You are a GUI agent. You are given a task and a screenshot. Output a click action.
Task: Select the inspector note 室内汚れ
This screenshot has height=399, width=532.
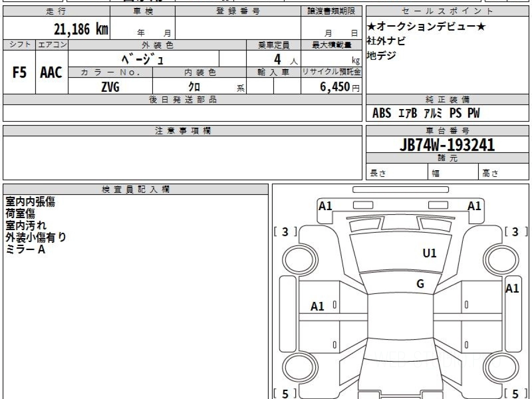click(26, 225)
